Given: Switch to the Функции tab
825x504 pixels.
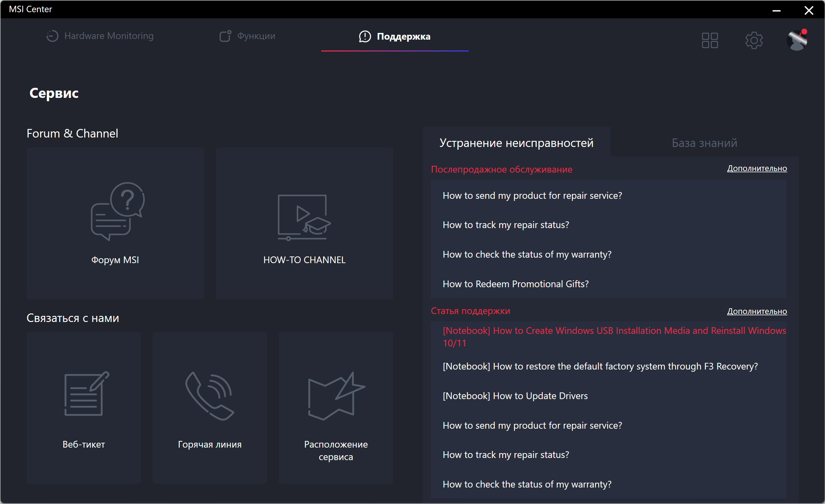Looking at the screenshot, I should (x=247, y=36).
